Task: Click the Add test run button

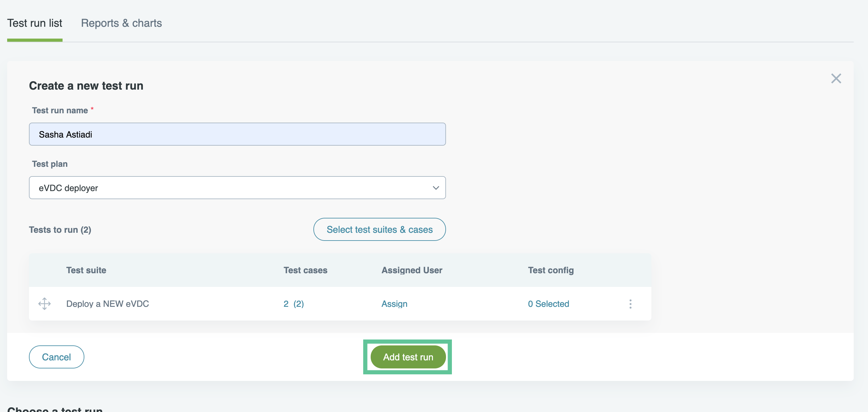Action: click(408, 357)
